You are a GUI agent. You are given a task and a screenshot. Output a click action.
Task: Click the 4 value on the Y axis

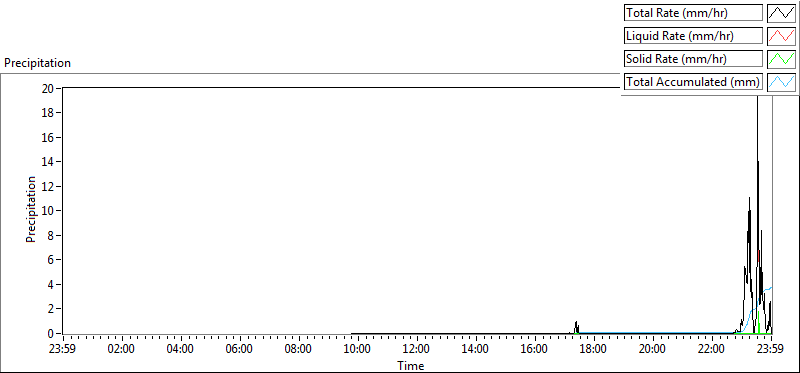pyautogui.click(x=51, y=284)
